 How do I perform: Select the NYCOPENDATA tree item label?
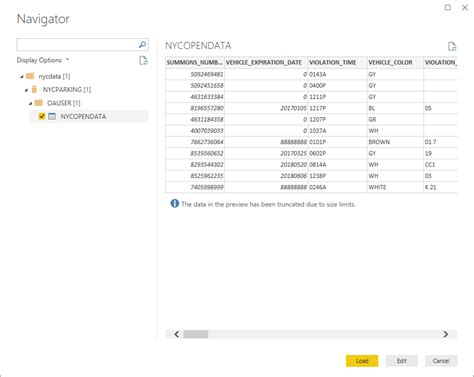pos(83,116)
